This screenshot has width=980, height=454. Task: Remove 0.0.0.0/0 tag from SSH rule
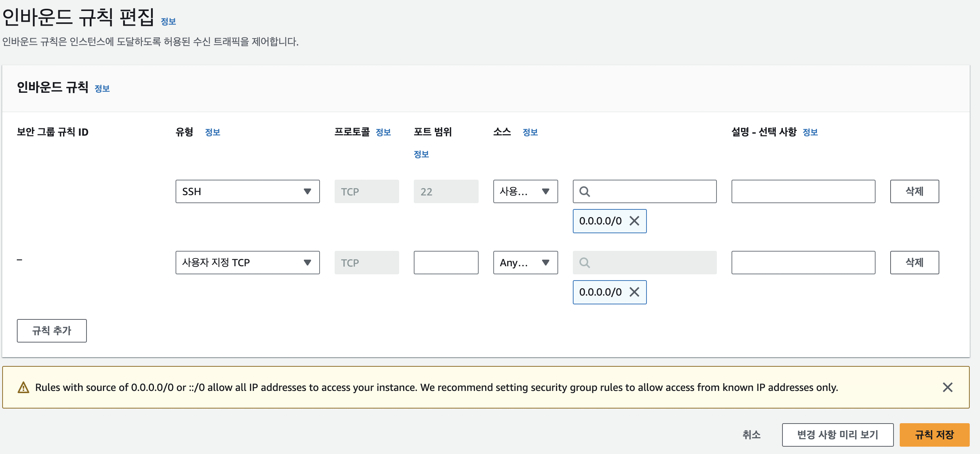click(x=634, y=221)
